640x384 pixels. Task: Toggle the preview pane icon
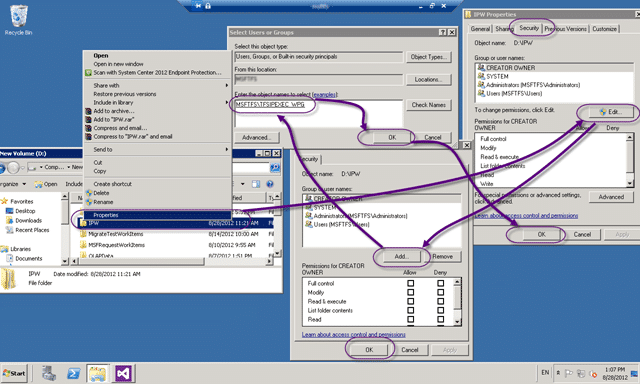pos(256,184)
